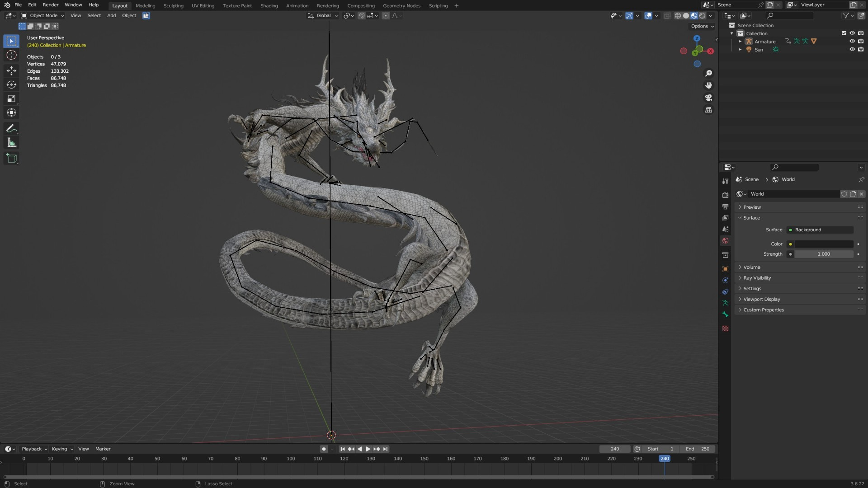The width and height of the screenshot is (868, 488).
Task: Open the Object properties tab
Action: point(725,269)
